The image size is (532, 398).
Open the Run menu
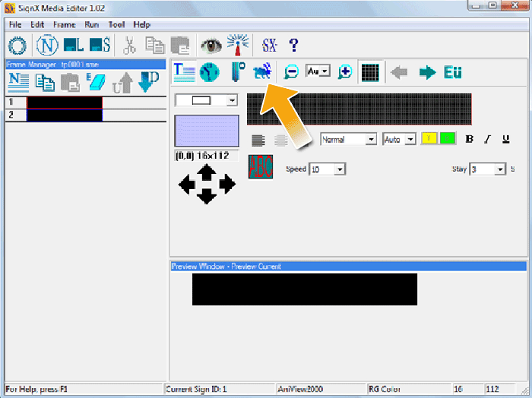point(92,25)
